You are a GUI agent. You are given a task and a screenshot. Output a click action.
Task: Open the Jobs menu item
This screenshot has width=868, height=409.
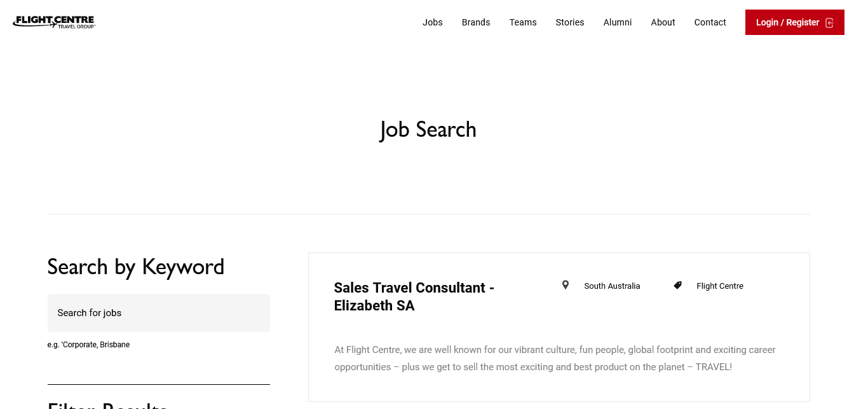(433, 22)
